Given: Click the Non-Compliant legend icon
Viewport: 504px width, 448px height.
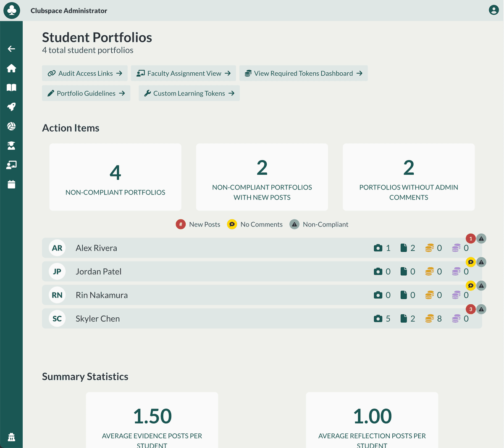Looking at the screenshot, I should pos(294,224).
